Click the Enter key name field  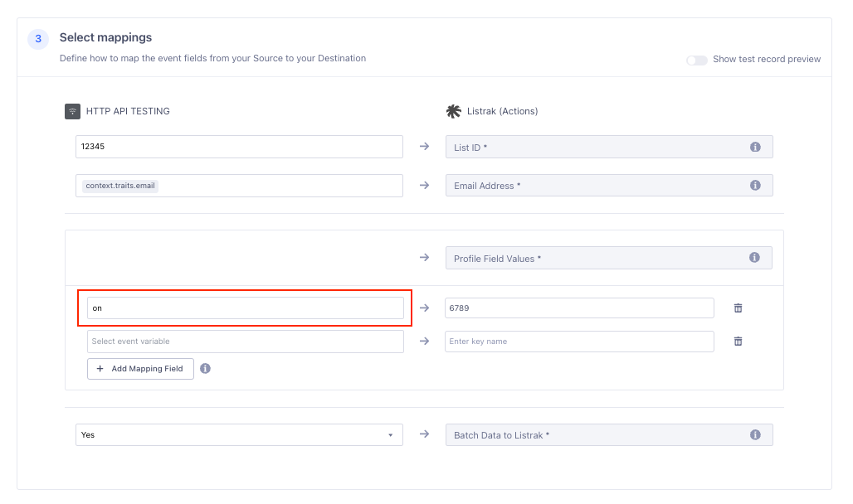coord(581,341)
